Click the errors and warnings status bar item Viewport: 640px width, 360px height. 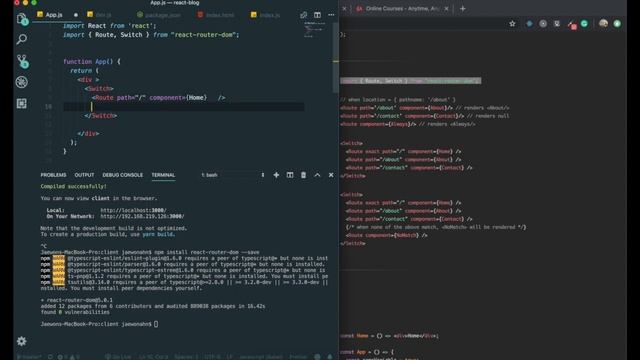pos(69,357)
